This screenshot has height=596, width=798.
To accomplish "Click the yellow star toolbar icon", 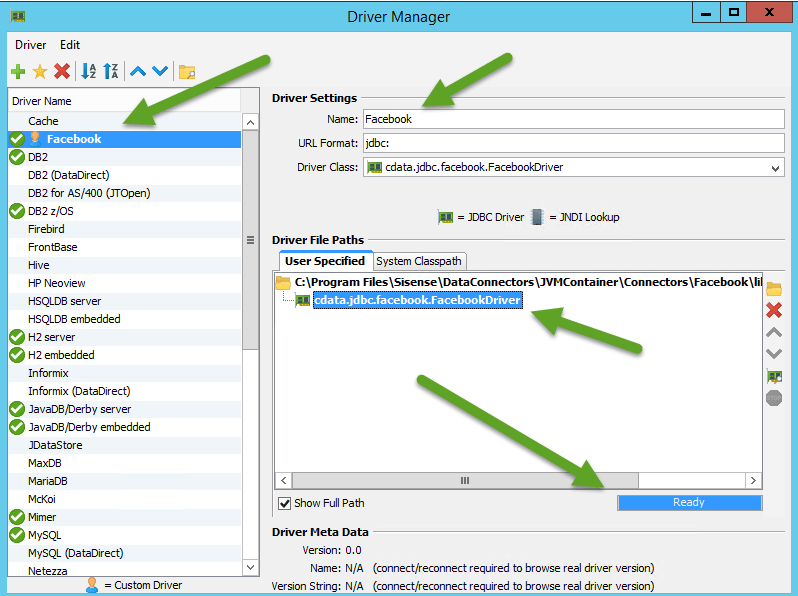I will point(40,71).
